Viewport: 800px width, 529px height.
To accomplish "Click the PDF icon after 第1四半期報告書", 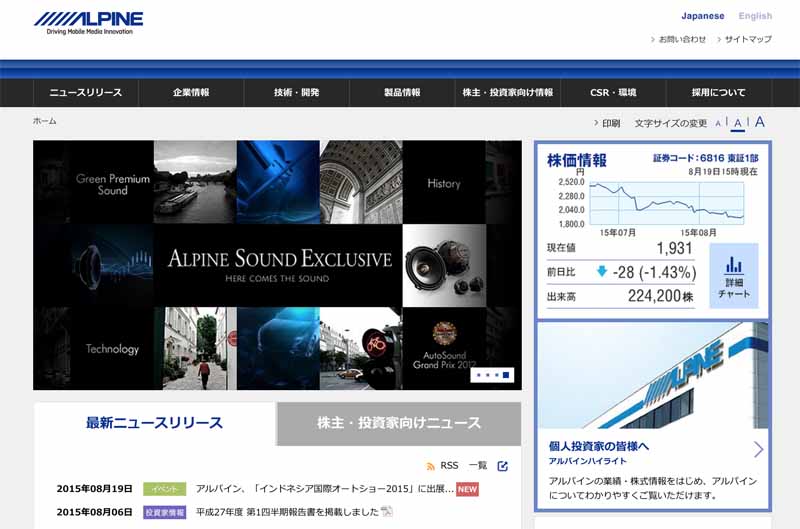I will coord(387,512).
